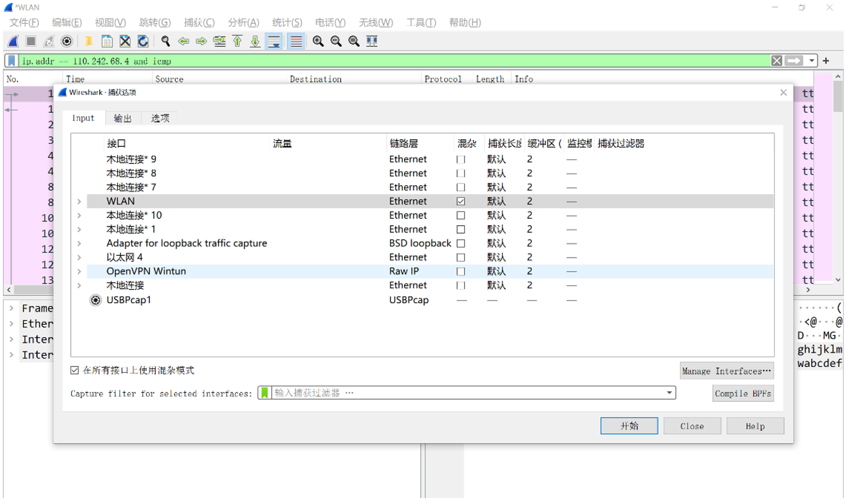
Task: Toggle promiscuous checkbox for Adapter for loopback
Action: click(461, 244)
